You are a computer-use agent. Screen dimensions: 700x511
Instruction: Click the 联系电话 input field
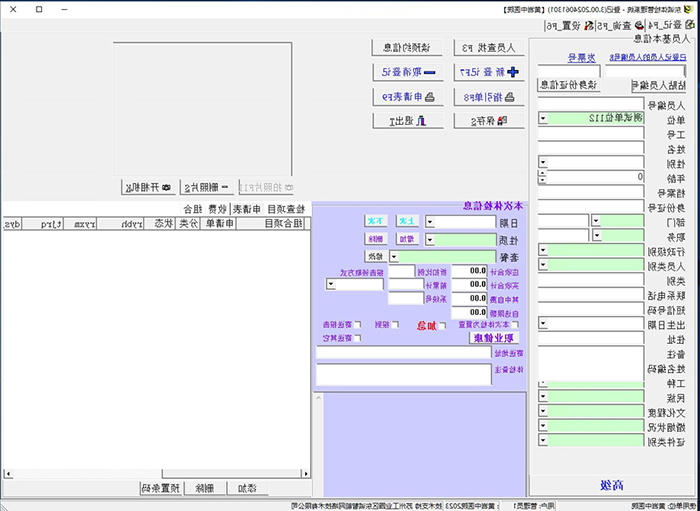click(591, 294)
